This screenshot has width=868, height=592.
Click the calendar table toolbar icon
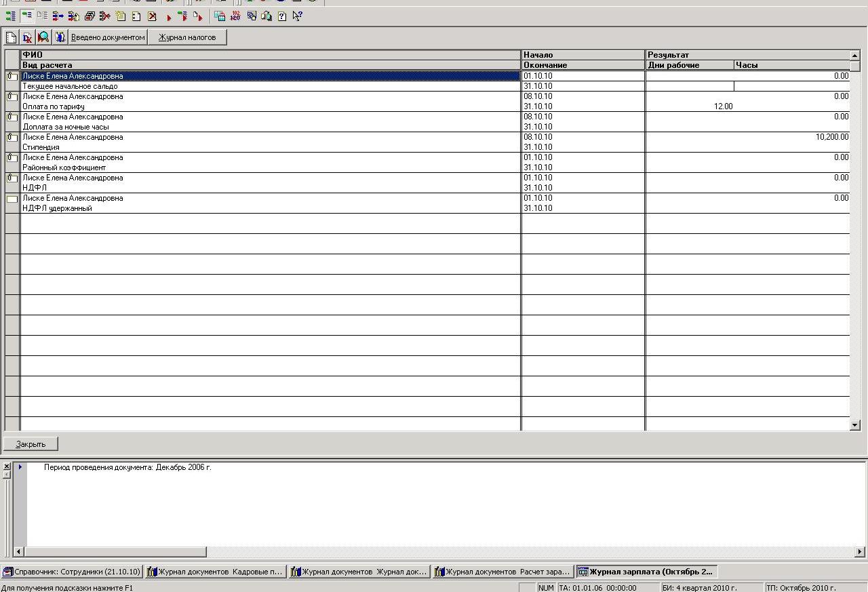[x=220, y=16]
